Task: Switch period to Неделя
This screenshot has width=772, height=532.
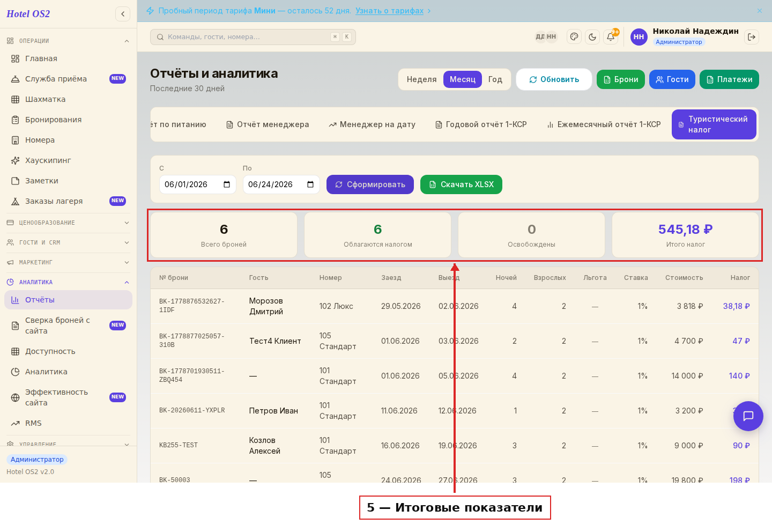Action: pos(421,79)
